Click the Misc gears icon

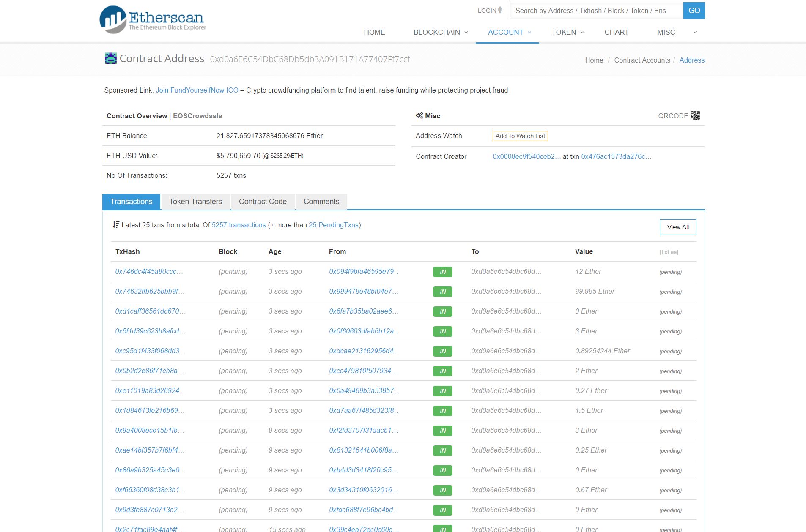point(419,115)
